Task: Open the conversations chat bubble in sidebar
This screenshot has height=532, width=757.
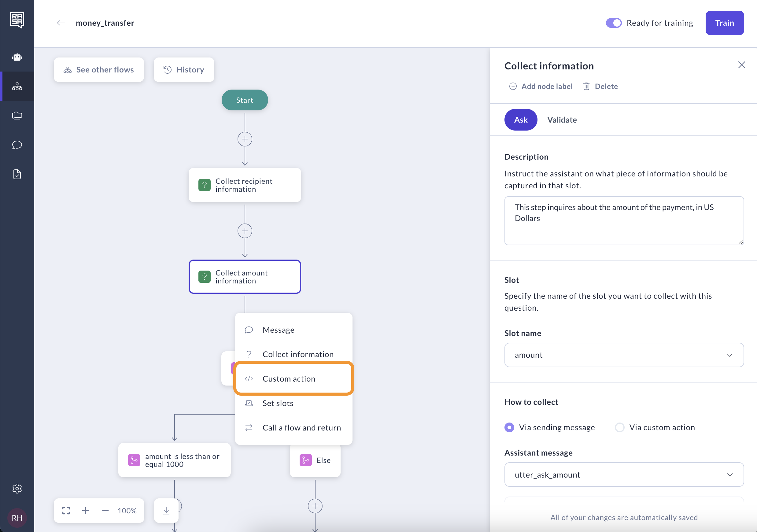Action: click(17, 145)
